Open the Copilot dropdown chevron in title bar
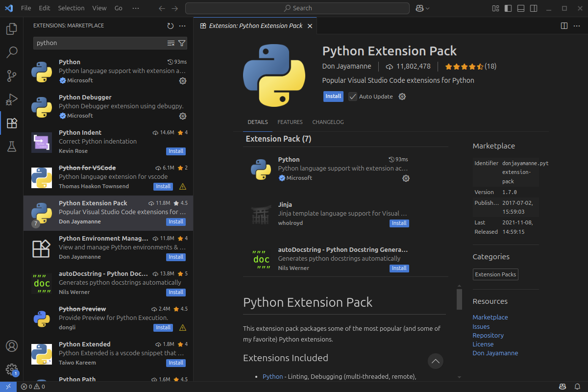The width and height of the screenshot is (588, 392). [x=428, y=8]
